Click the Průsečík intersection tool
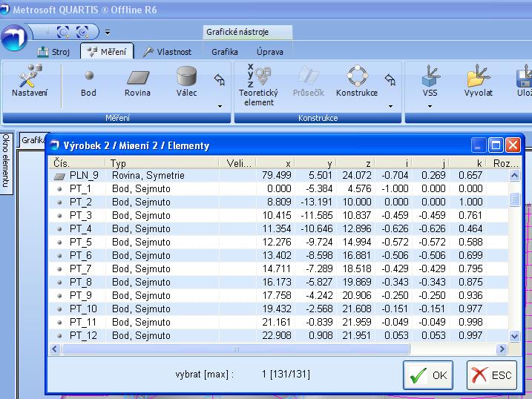Screen dimensions: 532x399 pos(309,82)
